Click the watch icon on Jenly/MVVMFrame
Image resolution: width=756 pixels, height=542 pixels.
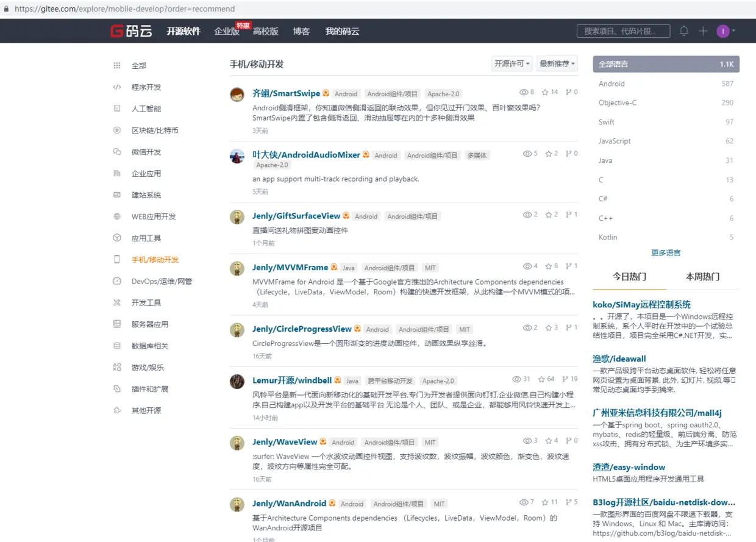point(527,266)
